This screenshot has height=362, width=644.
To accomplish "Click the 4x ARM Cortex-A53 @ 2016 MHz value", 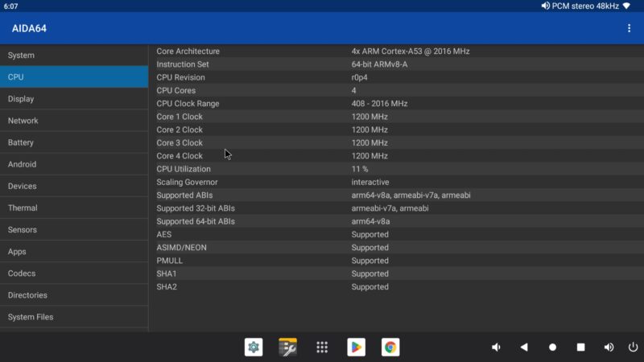I will pos(411,51).
